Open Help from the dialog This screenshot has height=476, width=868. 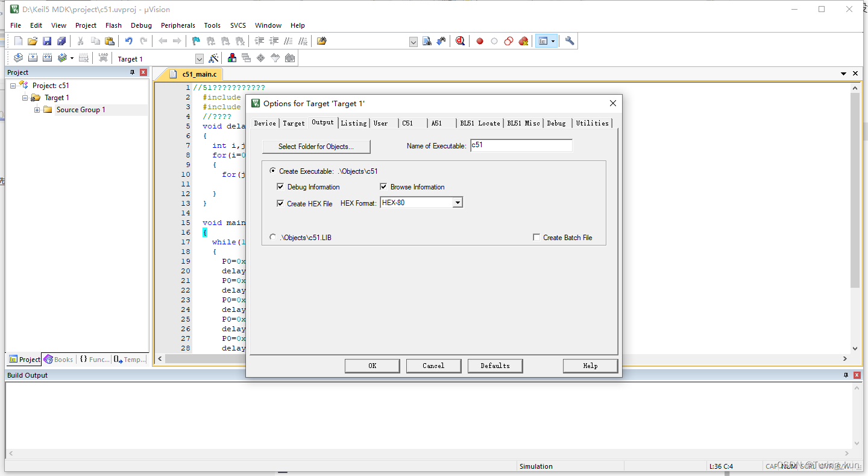tap(590, 366)
